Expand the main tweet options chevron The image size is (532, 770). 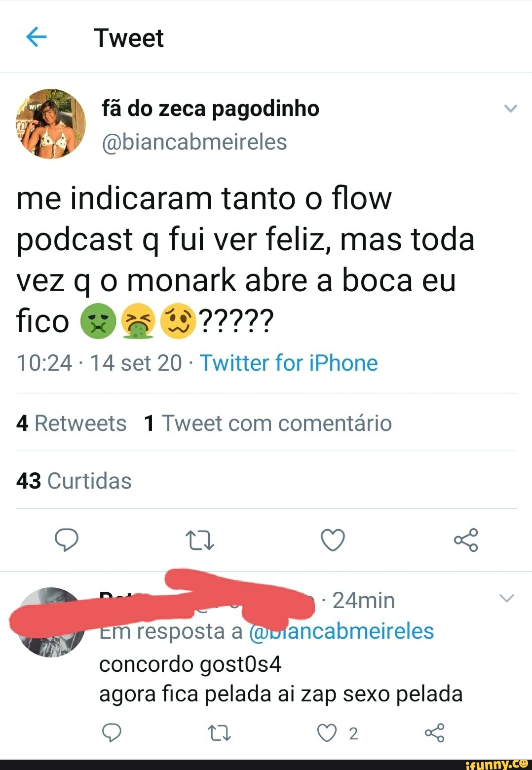point(511,108)
